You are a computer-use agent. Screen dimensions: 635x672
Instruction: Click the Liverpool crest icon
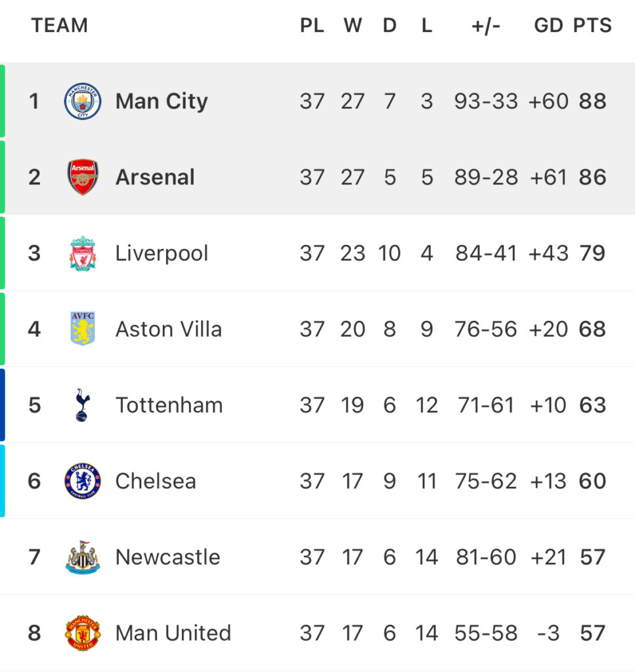(83, 253)
